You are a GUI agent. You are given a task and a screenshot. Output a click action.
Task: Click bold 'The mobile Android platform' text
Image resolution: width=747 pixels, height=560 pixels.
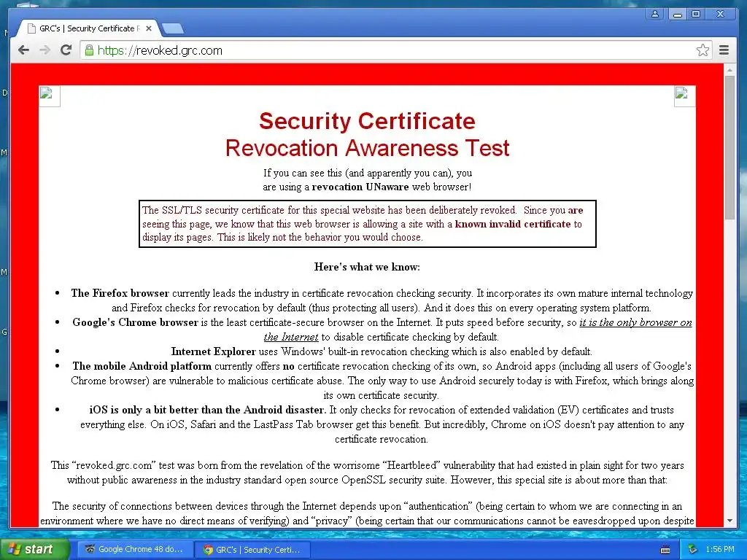(x=142, y=366)
